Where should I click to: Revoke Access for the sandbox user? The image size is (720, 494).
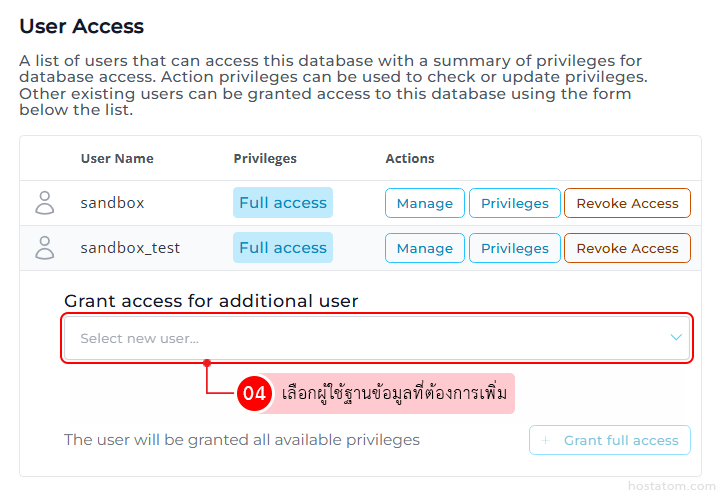627,203
